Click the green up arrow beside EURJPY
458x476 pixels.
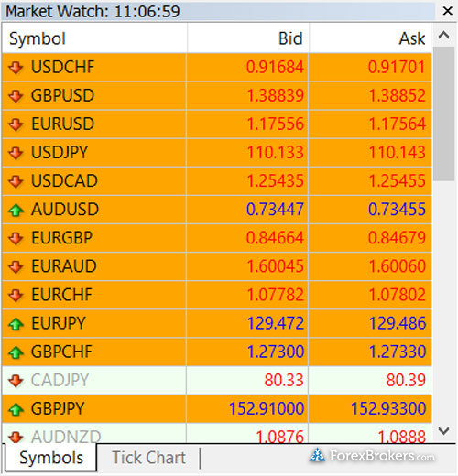(16, 324)
